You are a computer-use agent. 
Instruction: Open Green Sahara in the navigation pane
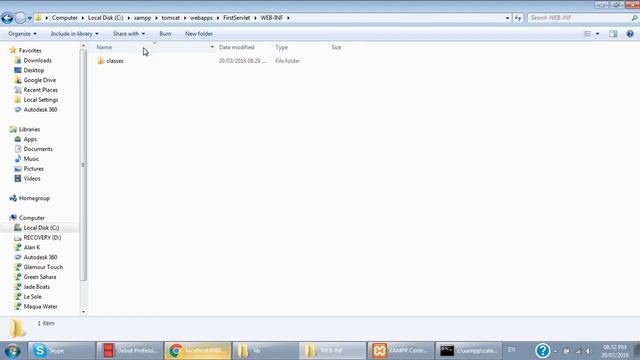tap(40, 277)
